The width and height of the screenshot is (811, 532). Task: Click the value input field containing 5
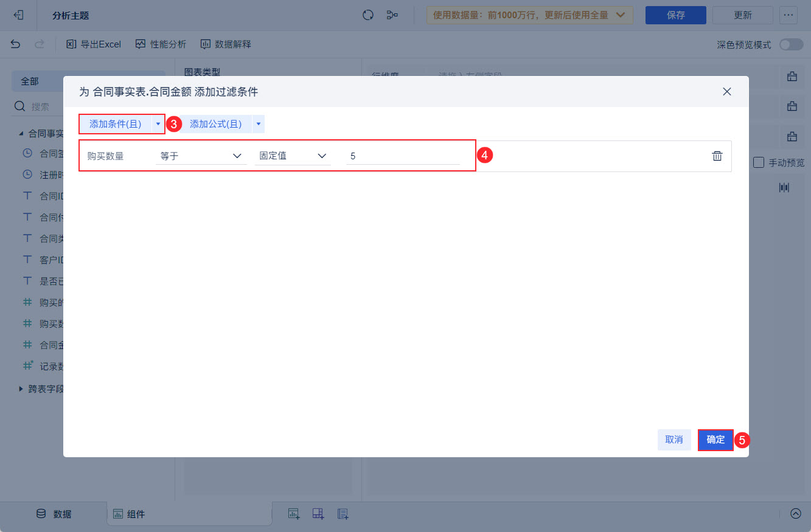403,156
